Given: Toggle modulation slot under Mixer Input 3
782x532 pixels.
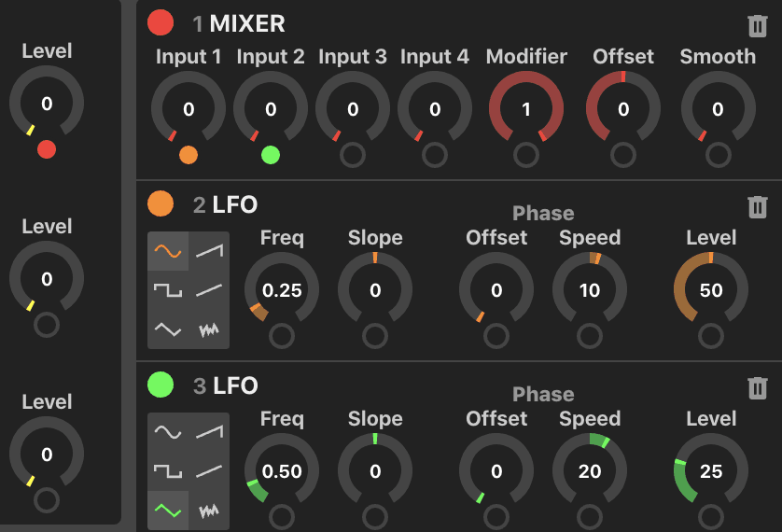Looking at the screenshot, I should tap(353, 155).
